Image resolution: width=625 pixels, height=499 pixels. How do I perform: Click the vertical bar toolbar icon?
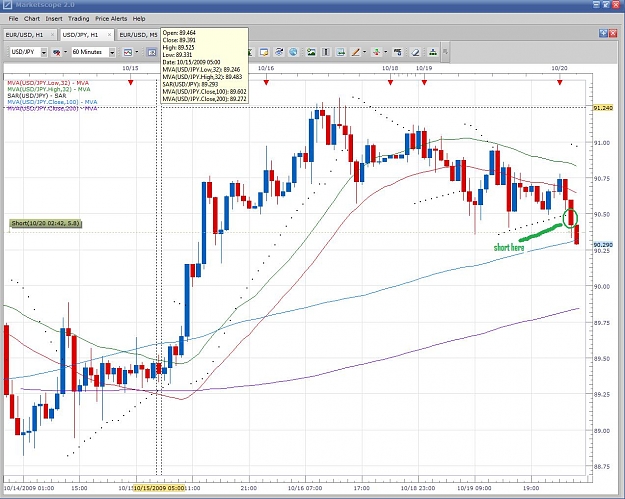pos(326,52)
